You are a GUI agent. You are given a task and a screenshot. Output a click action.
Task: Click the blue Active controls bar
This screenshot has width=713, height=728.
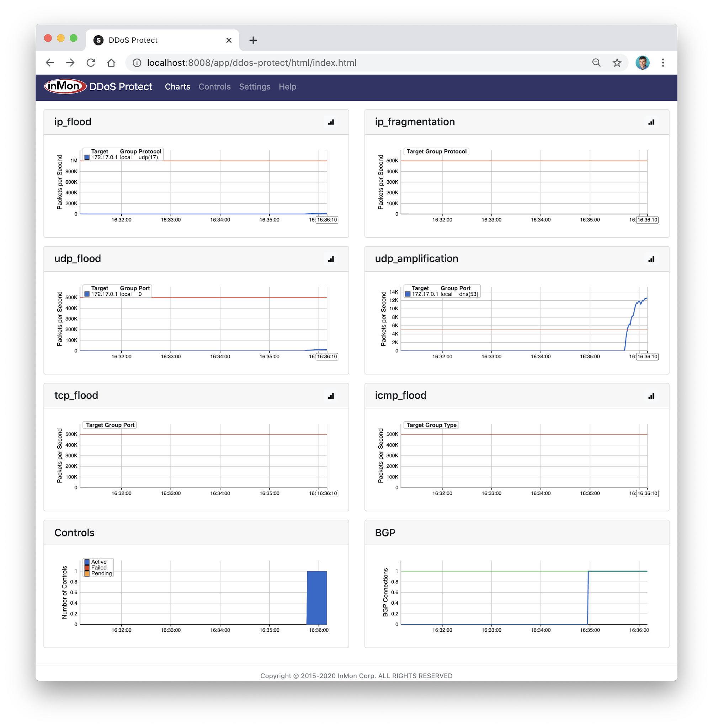(317, 598)
